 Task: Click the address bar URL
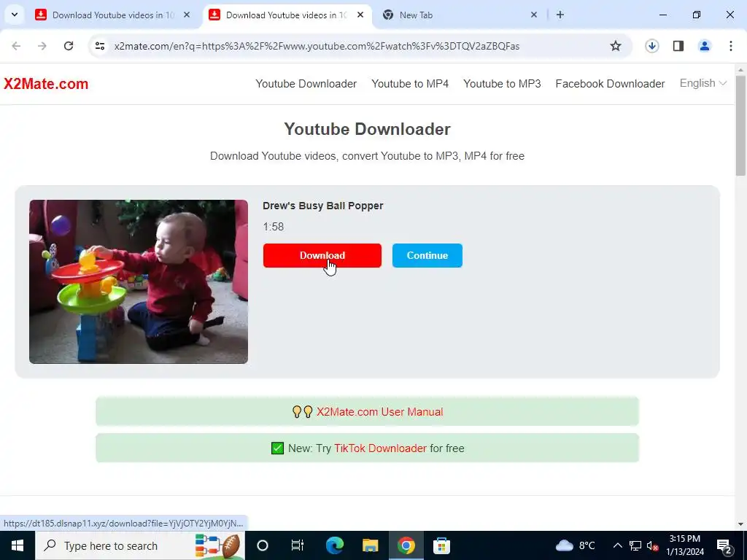point(317,46)
